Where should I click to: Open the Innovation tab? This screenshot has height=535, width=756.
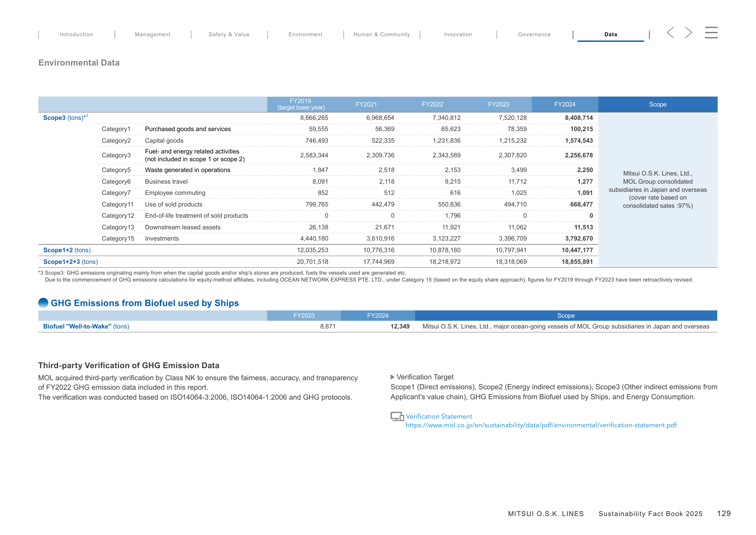458,34
